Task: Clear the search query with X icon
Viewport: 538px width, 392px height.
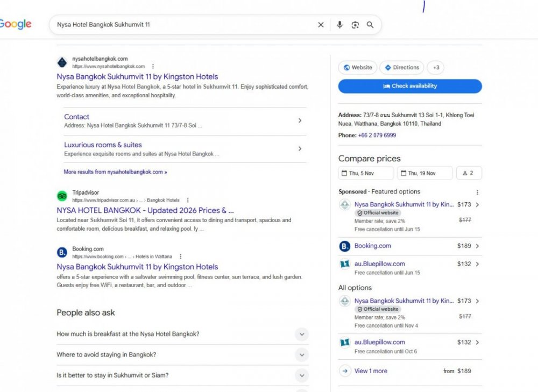Action: point(321,25)
